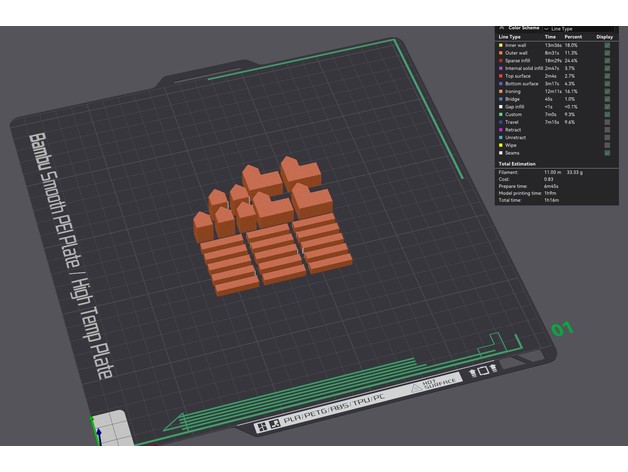Enable Travel display checkbox
This screenshot has width=628, height=472.
606,121
